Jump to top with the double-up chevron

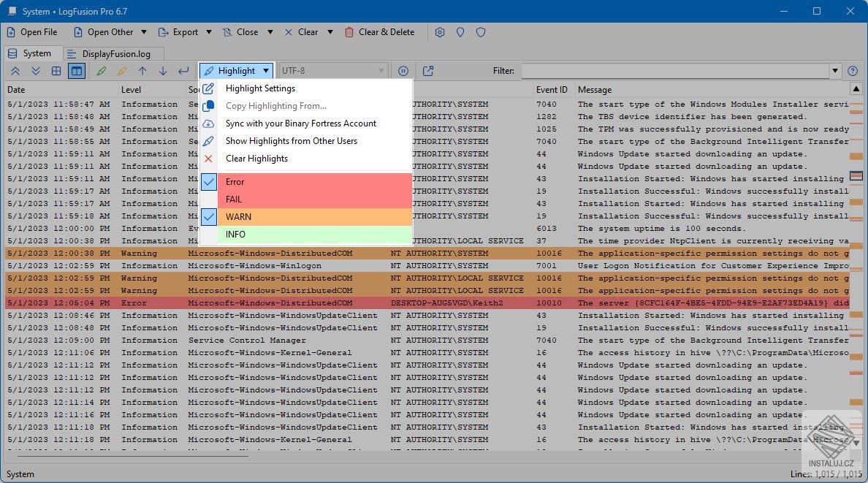pyautogui.click(x=15, y=71)
